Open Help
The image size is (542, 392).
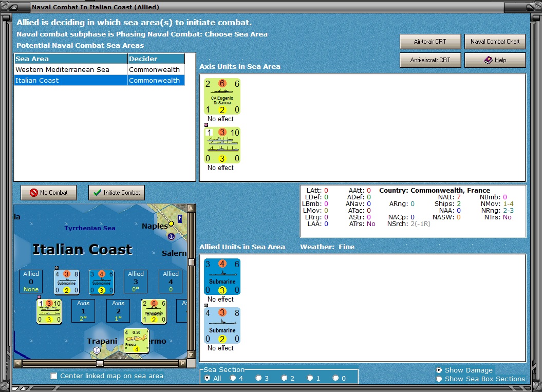click(x=495, y=60)
